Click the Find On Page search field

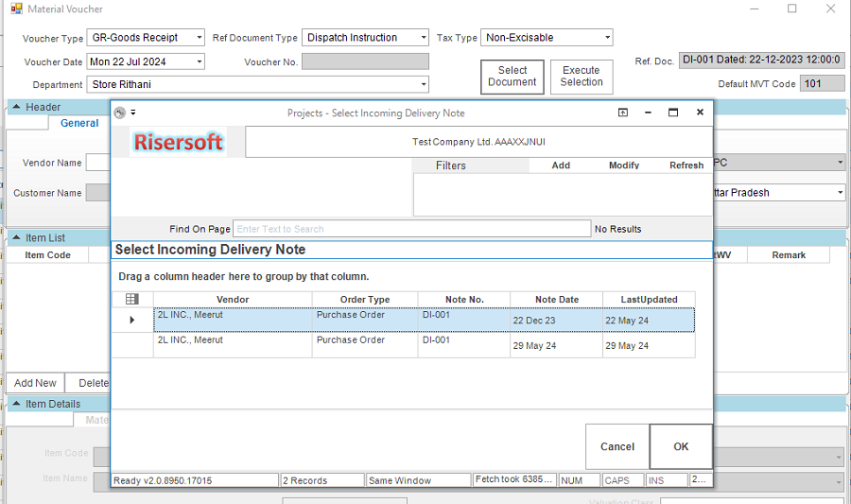point(411,229)
